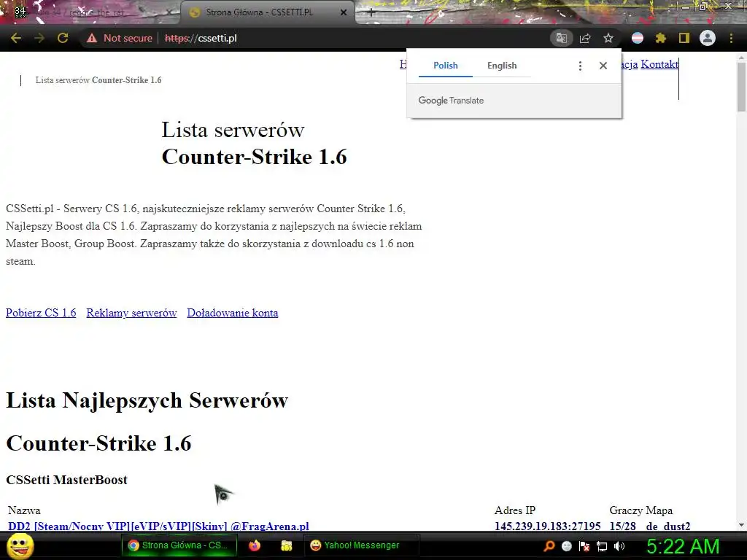Open the security flag tray icon
Viewport: 747px width, 560px height.
pos(584,546)
